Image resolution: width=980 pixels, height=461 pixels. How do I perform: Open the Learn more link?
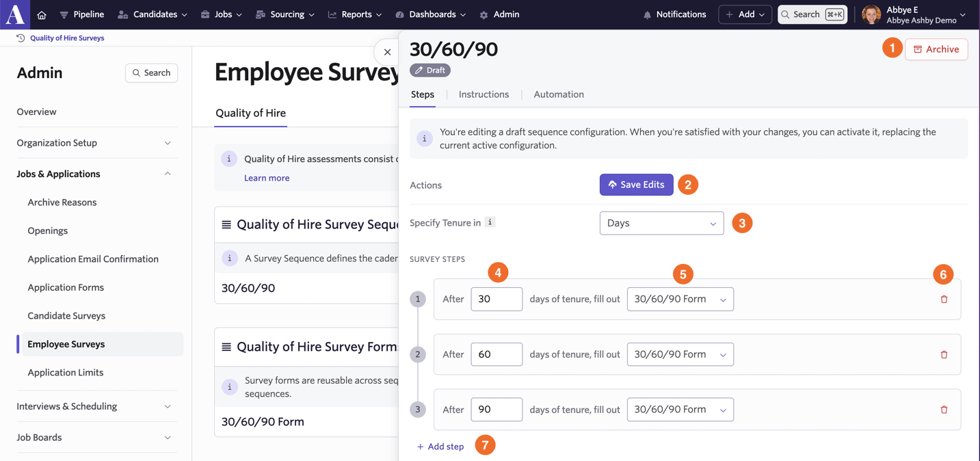click(267, 178)
